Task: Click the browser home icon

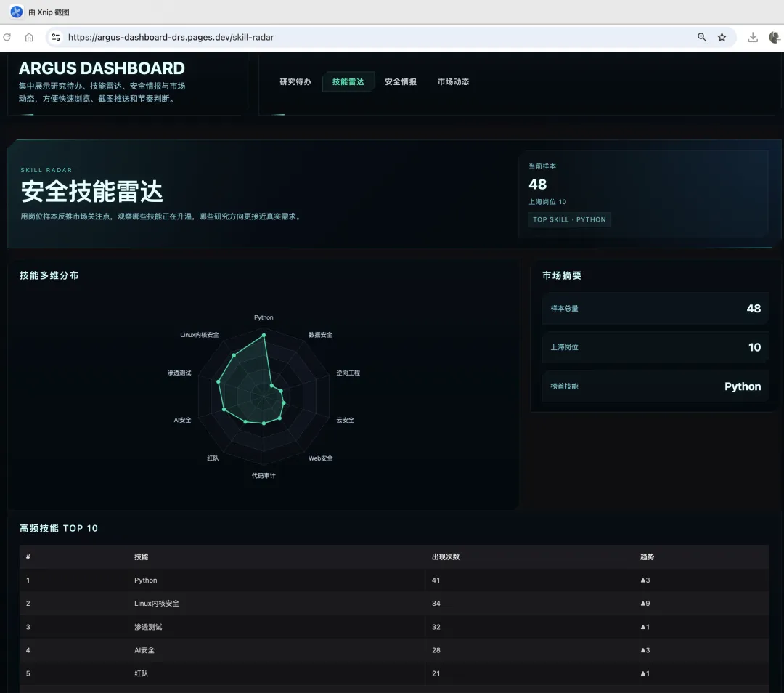Action: click(x=29, y=37)
